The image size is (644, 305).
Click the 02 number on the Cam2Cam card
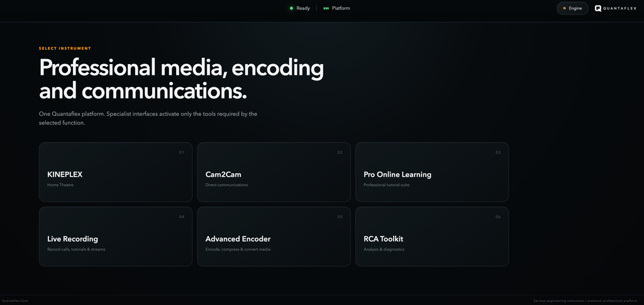click(340, 153)
